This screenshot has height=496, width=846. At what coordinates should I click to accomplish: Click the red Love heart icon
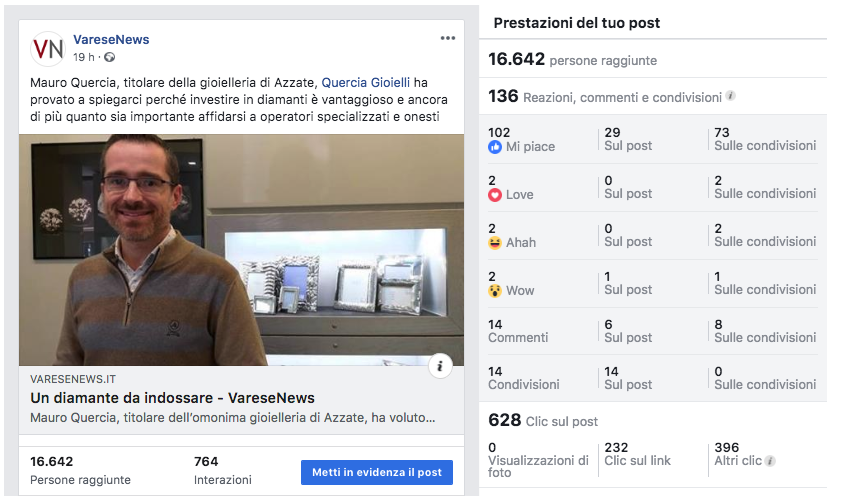(495, 195)
